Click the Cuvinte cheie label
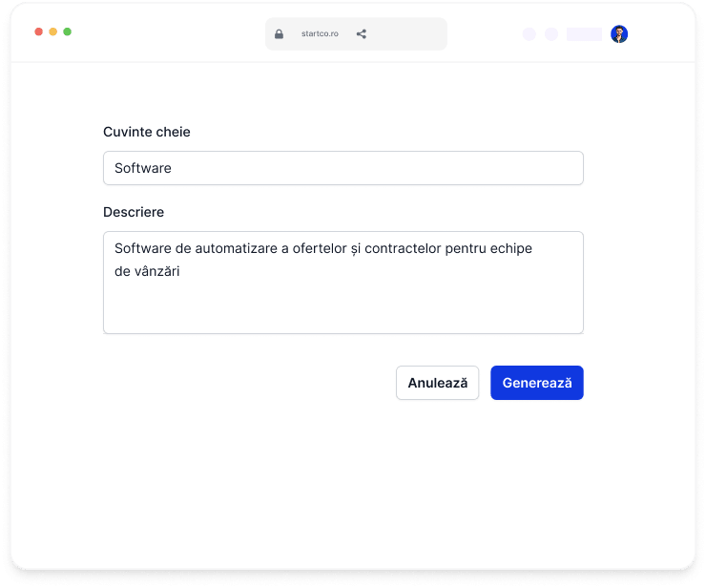 pos(147,132)
